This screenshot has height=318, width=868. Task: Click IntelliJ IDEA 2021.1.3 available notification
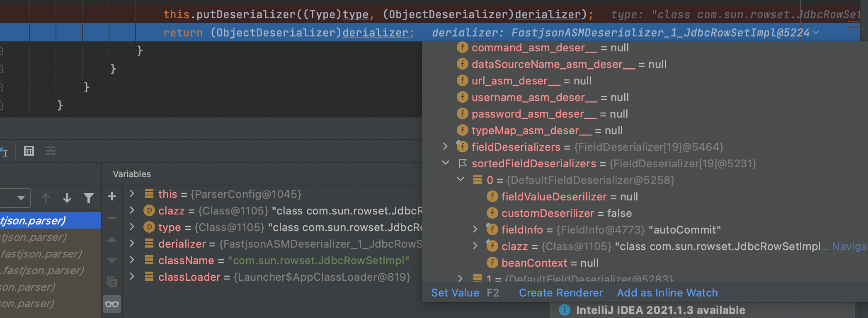(x=660, y=310)
